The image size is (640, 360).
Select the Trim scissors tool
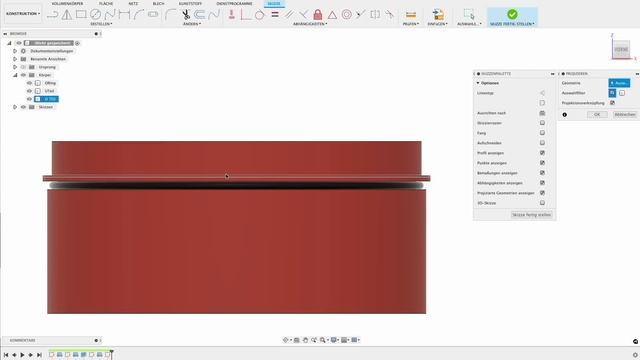click(186, 15)
